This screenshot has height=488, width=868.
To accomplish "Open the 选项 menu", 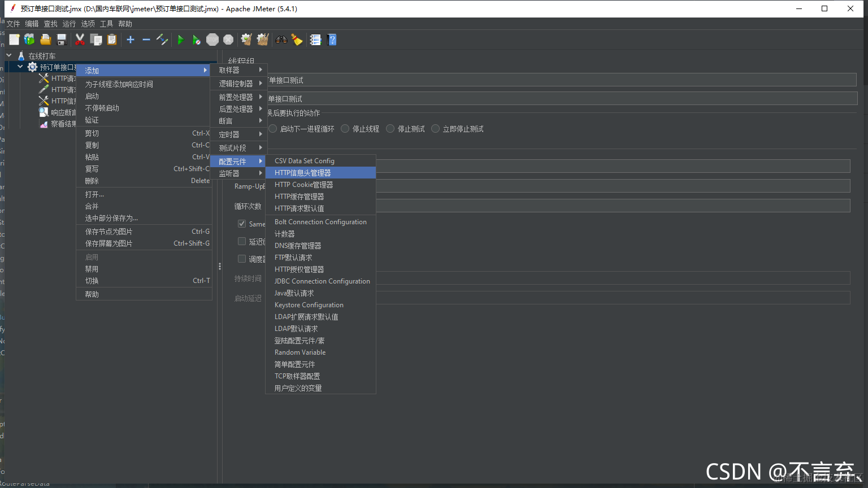I will tap(88, 24).
